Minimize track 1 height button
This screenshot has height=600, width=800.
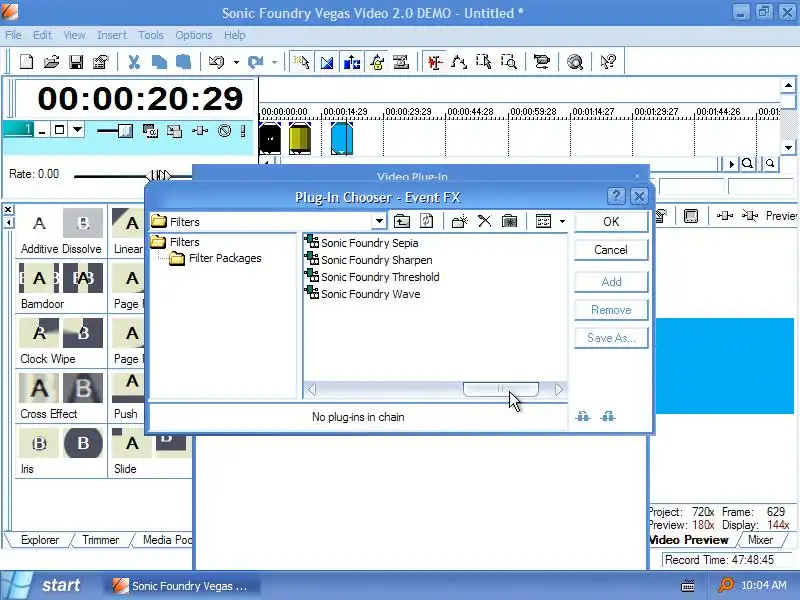tap(42, 131)
